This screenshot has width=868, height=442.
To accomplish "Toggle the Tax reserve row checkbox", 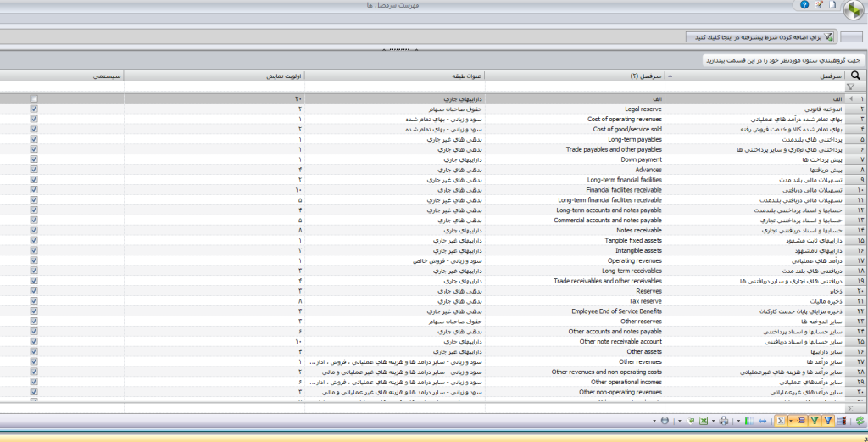I will tap(34, 301).
